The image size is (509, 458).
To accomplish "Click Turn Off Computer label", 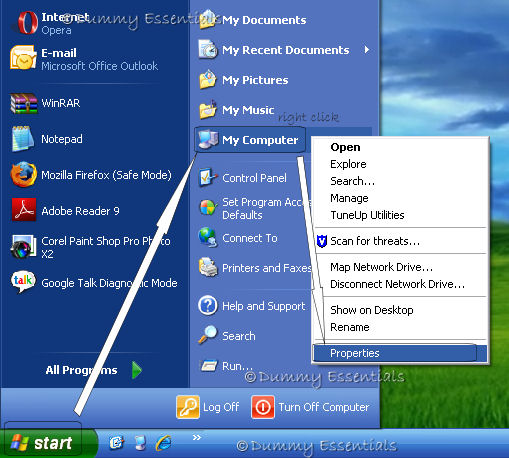I will click(x=324, y=407).
